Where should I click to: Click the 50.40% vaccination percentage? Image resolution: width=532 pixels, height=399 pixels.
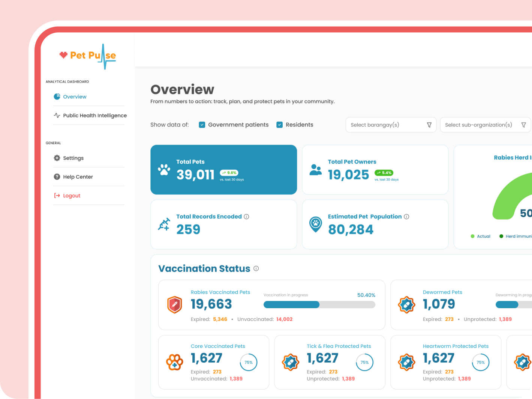[x=366, y=295]
